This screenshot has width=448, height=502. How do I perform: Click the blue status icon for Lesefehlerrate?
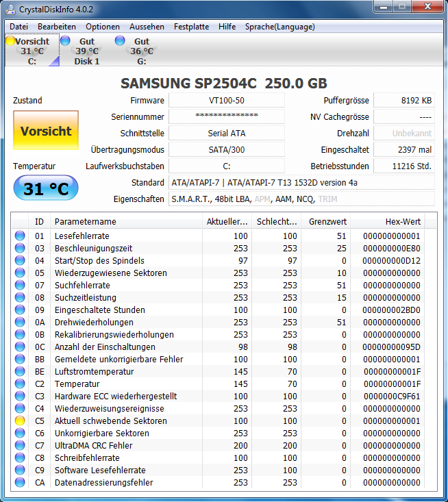[x=20, y=236]
